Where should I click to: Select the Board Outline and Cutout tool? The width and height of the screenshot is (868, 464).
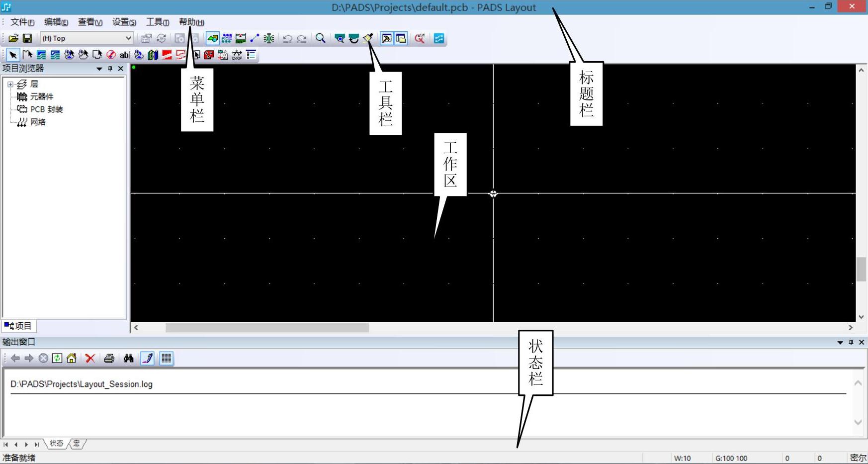(x=97, y=55)
